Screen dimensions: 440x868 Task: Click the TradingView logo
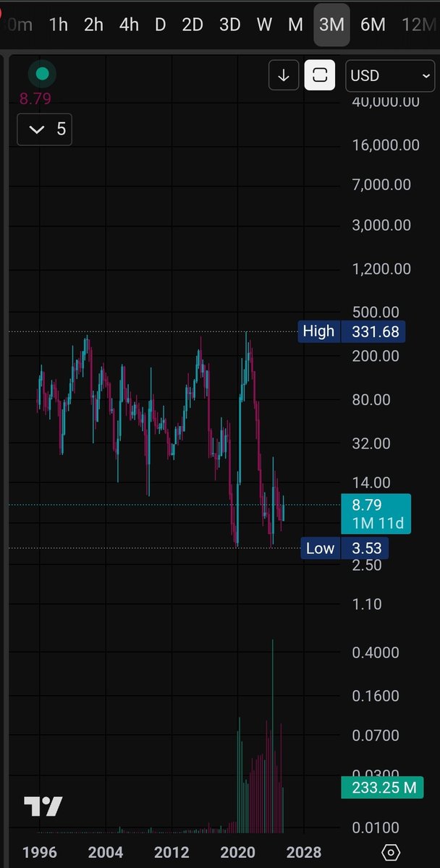[x=43, y=807]
